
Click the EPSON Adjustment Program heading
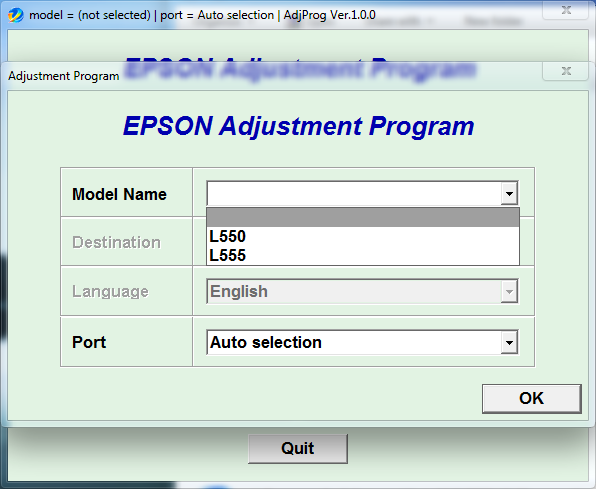[298, 126]
